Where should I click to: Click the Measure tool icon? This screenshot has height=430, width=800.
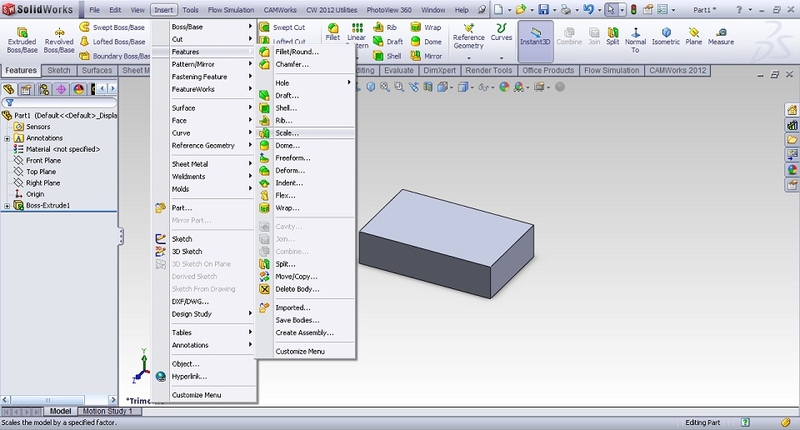coord(720,30)
